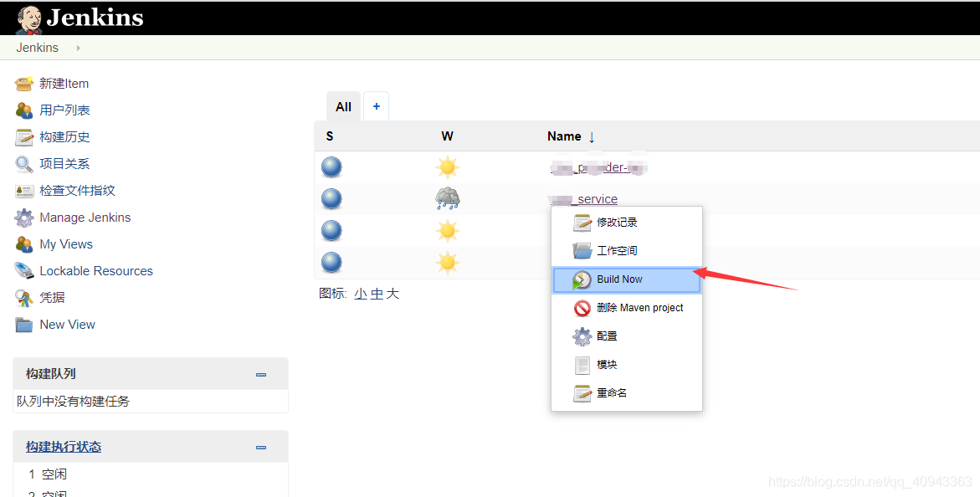Open the Manage Jenkins link
The image size is (980, 497).
[85, 217]
